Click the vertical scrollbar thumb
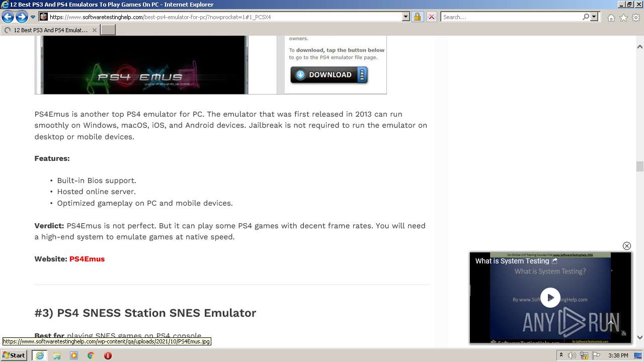Screen dimensions: 644x362 pyautogui.click(x=640, y=166)
